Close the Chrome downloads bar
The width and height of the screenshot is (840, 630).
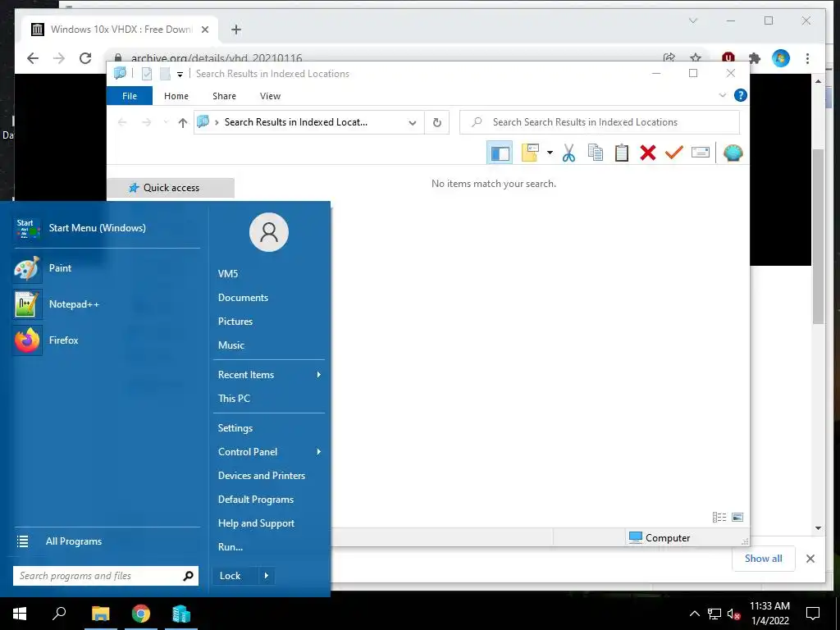point(810,559)
